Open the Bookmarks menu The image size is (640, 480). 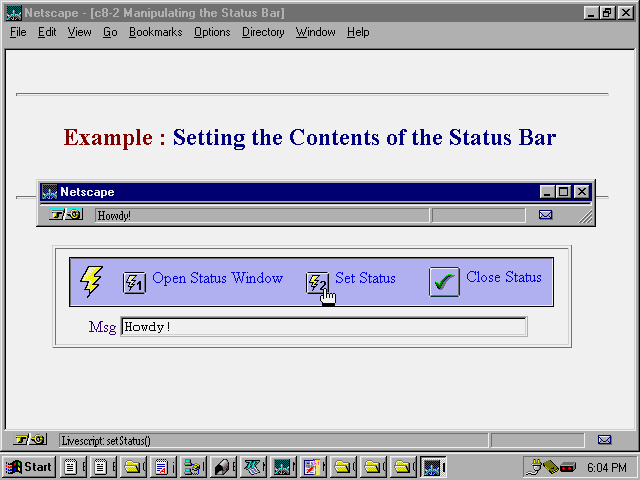pos(156,32)
